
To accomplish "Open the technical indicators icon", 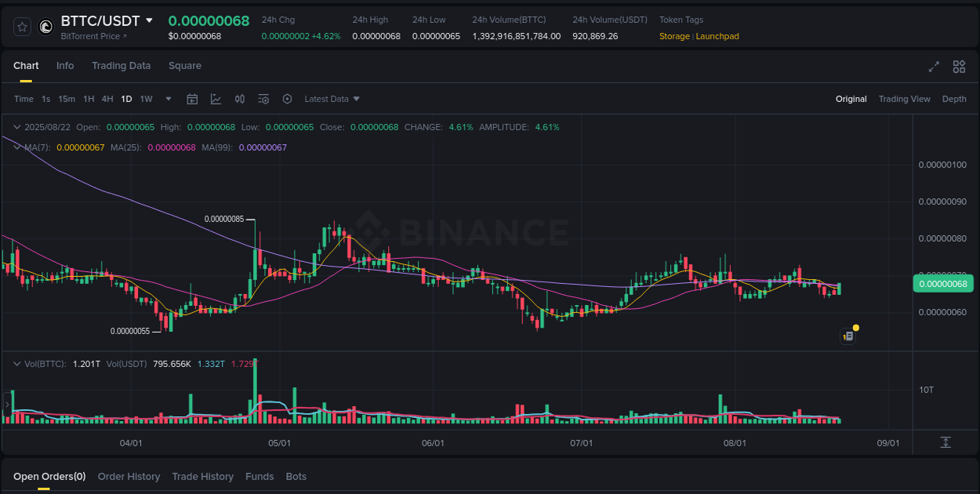I will pyautogui.click(x=240, y=99).
